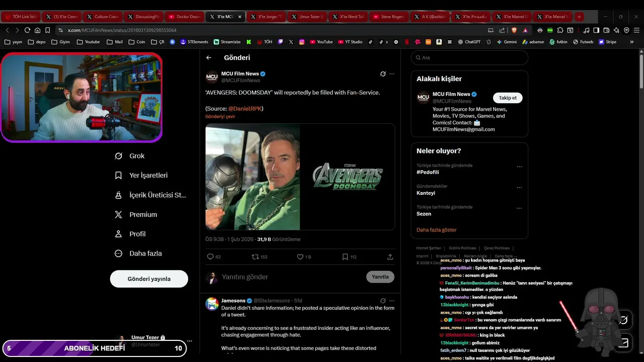Open the Giyim bookmarks folder
The image size is (644, 362).
click(60, 42)
